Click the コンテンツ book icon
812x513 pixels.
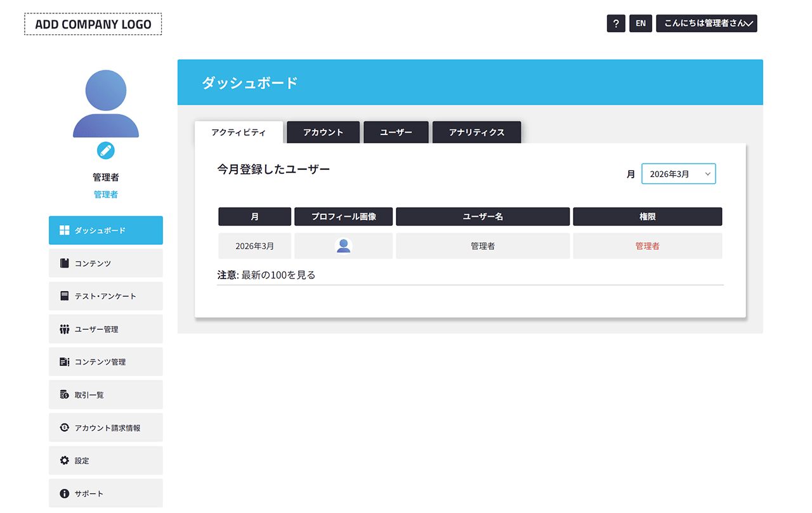click(x=64, y=263)
